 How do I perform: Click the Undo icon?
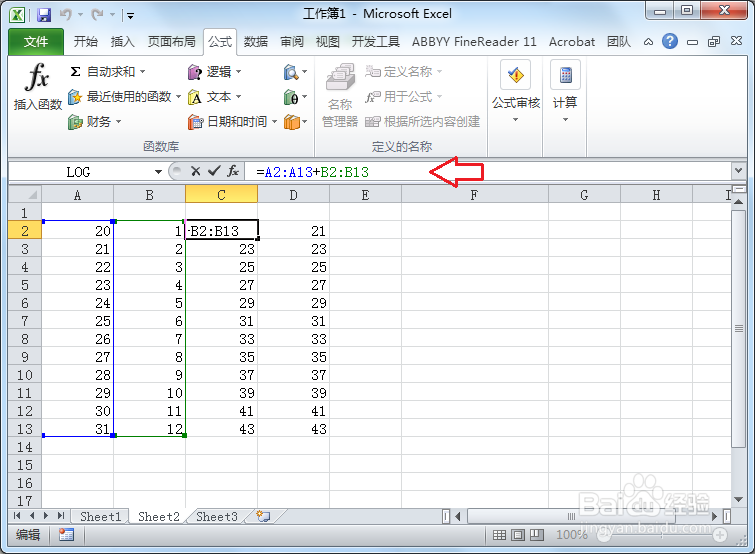tap(65, 15)
